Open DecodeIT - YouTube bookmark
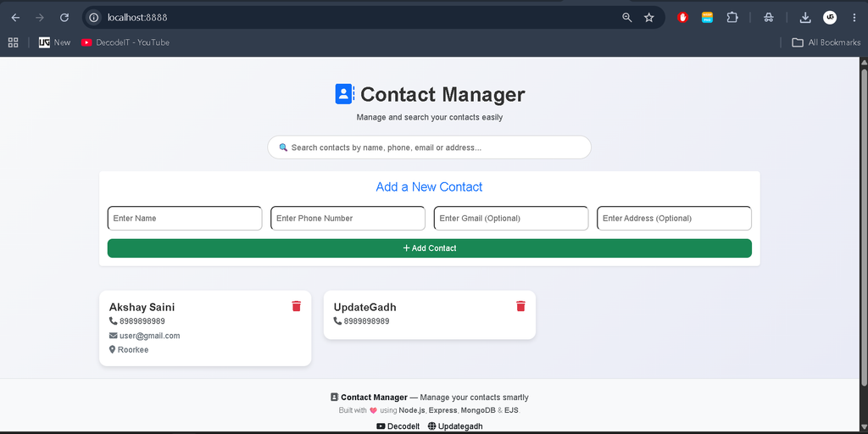Viewport: 868px width, 434px height. point(125,42)
